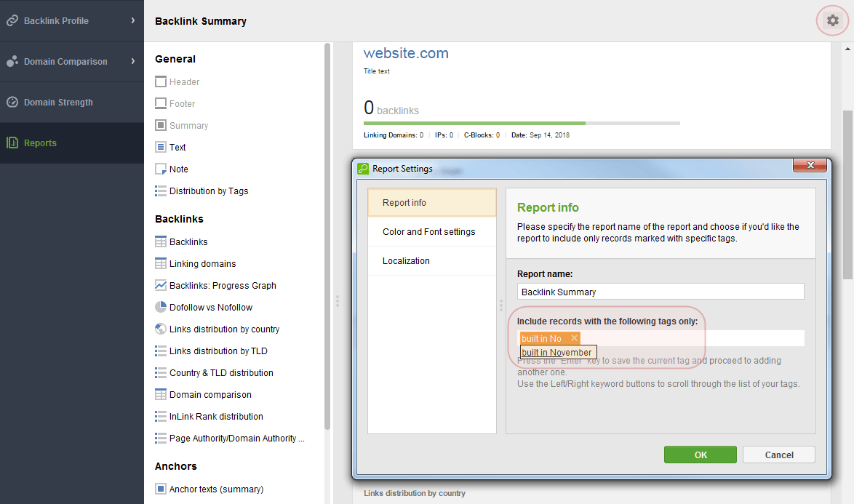
Task: Expand the Domain Comparison section
Action: pyautogui.click(x=132, y=61)
